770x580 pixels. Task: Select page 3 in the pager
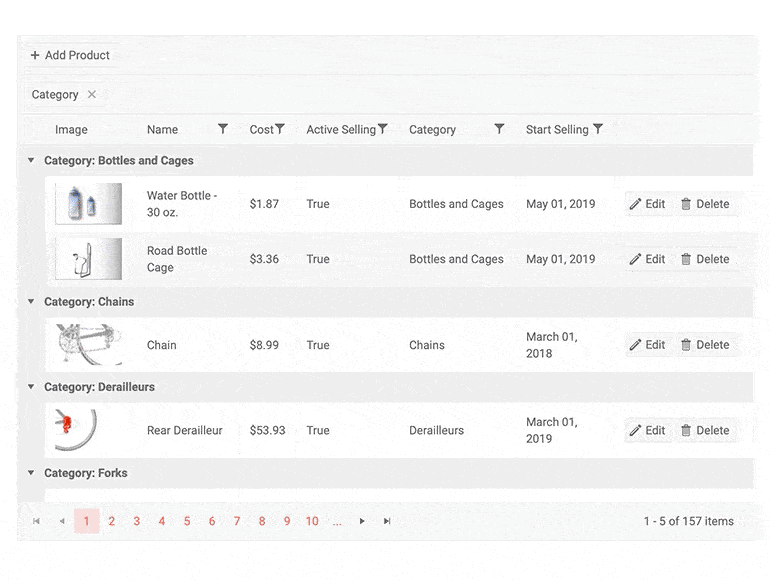click(137, 521)
